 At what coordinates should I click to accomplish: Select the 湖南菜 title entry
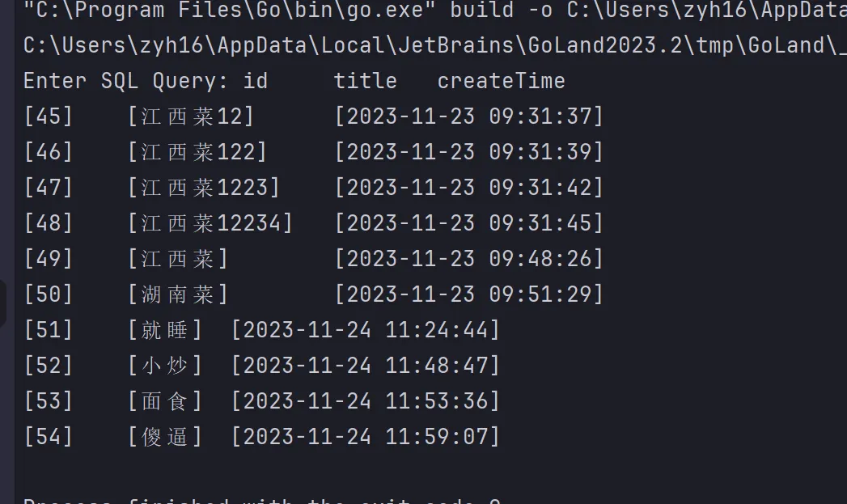[178, 294]
